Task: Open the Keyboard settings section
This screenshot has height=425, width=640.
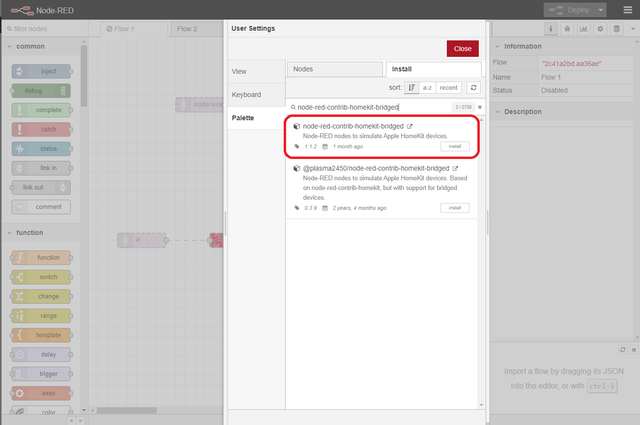Action: click(x=246, y=94)
